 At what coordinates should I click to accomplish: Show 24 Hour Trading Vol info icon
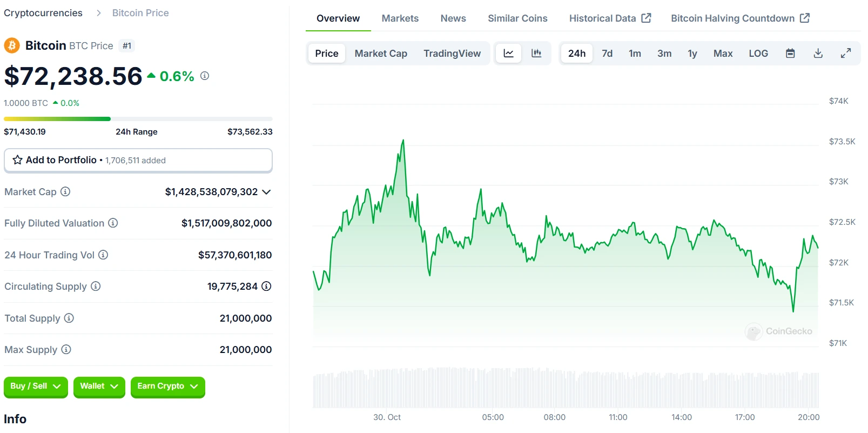click(103, 255)
